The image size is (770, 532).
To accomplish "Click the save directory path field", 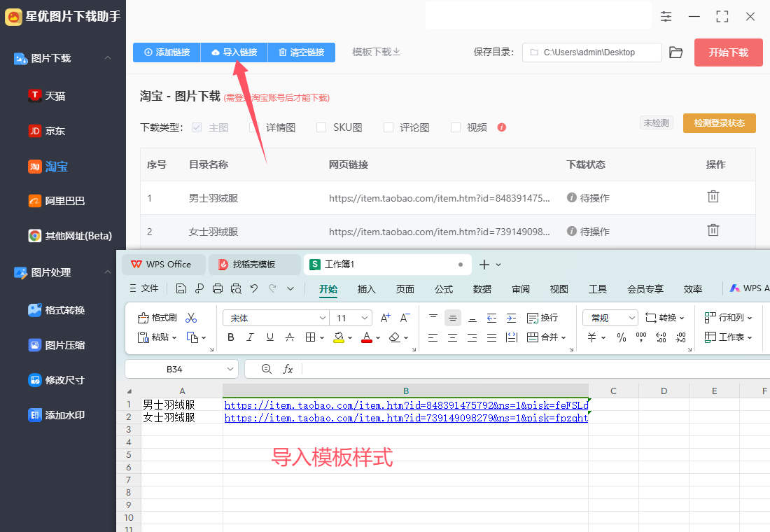I will tap(591, 52).
